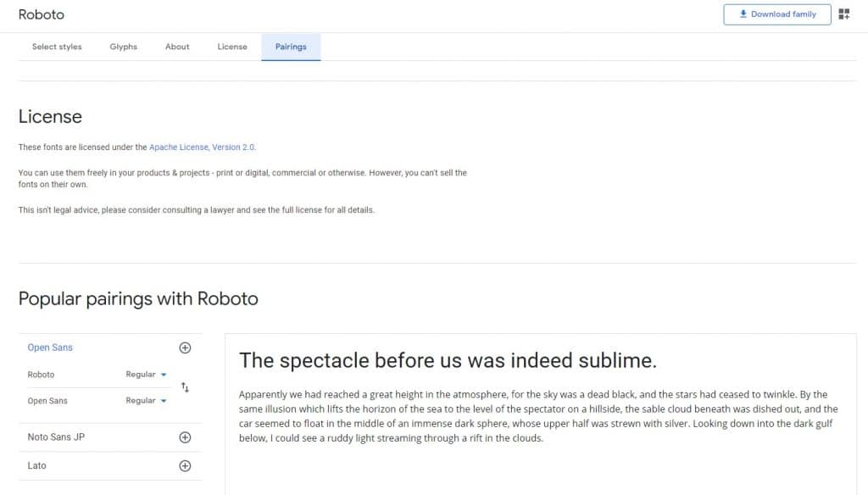Select the Open Sans pairing name
The image size is (868, 495).
click(x=50, y=348)
